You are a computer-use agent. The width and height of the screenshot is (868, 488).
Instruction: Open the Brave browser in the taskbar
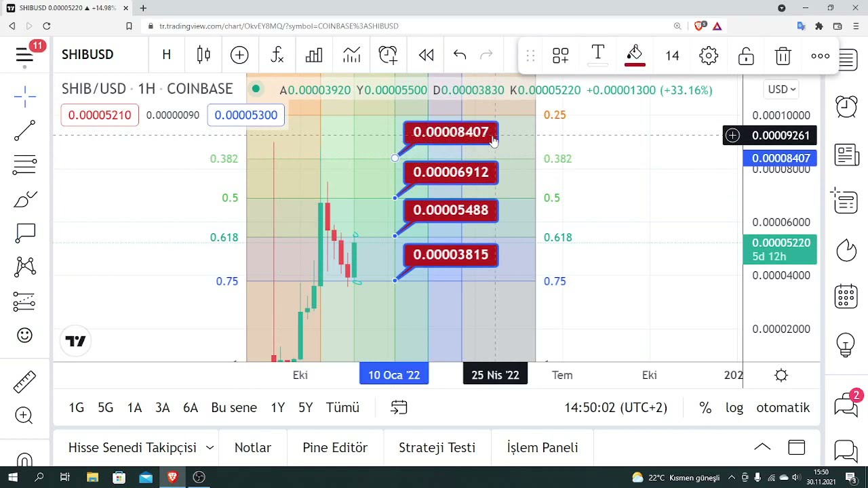[172, 477]
